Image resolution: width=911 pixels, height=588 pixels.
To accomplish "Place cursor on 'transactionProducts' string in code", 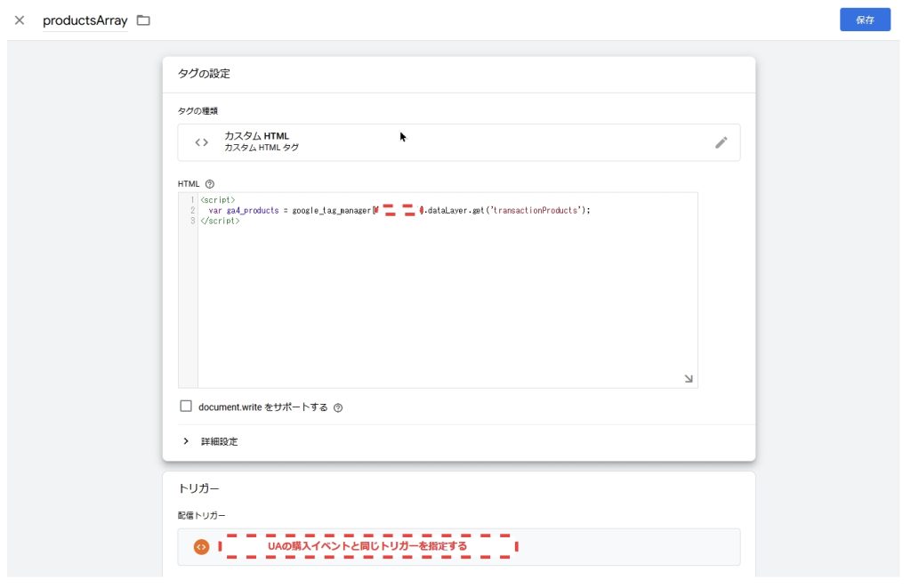I will point(532,211).
